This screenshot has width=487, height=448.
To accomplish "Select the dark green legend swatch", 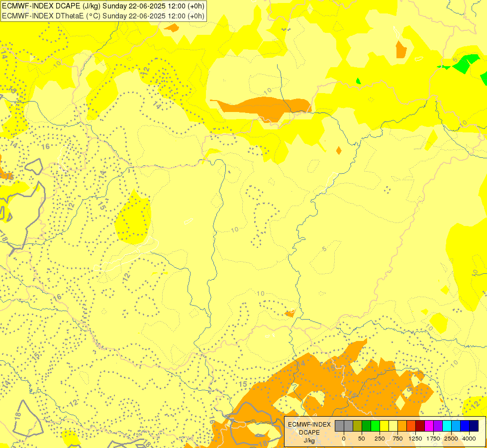I will [367, 426].
